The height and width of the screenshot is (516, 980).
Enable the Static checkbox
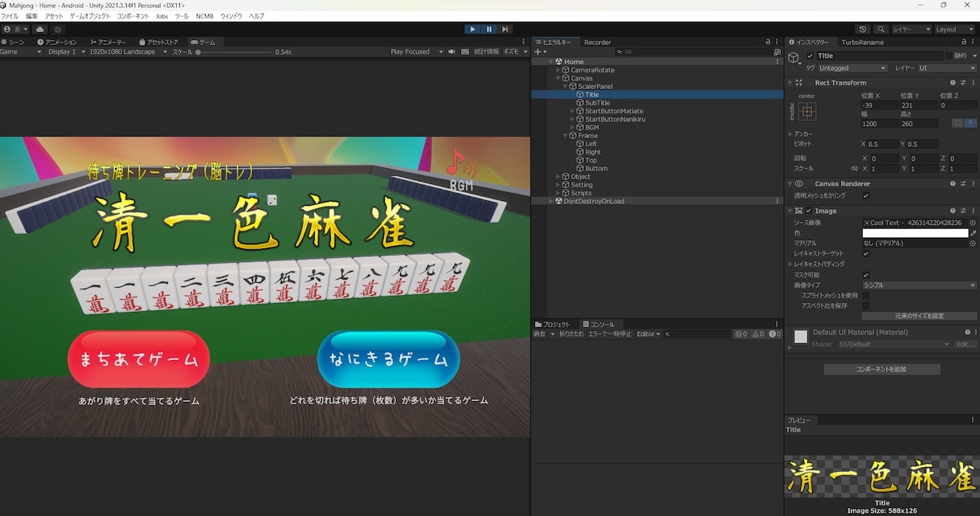click(x=949, y=55)
